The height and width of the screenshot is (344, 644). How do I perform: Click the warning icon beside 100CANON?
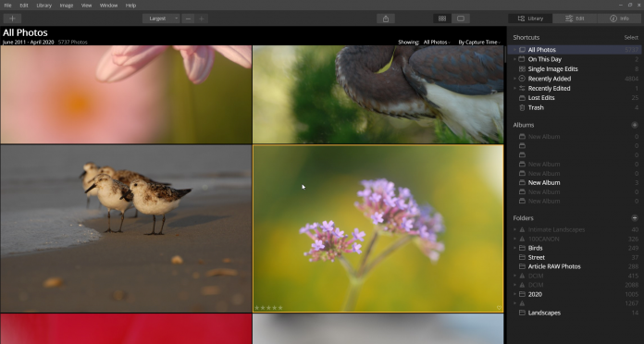[522, 239]
